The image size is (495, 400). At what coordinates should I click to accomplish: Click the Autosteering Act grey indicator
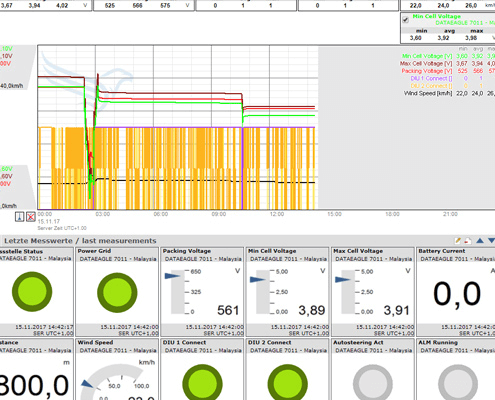[373, 383]
